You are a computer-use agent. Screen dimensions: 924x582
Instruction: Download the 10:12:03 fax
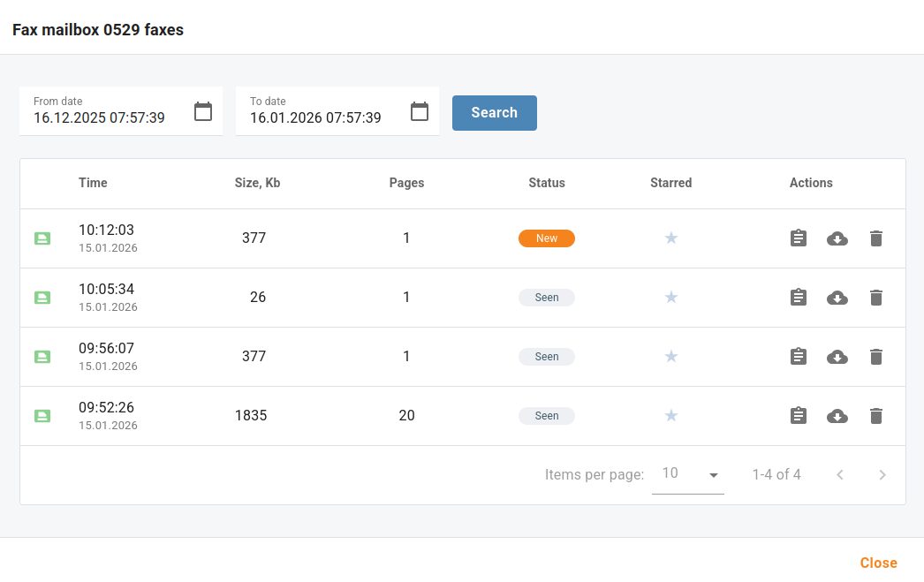click(837, 238)
